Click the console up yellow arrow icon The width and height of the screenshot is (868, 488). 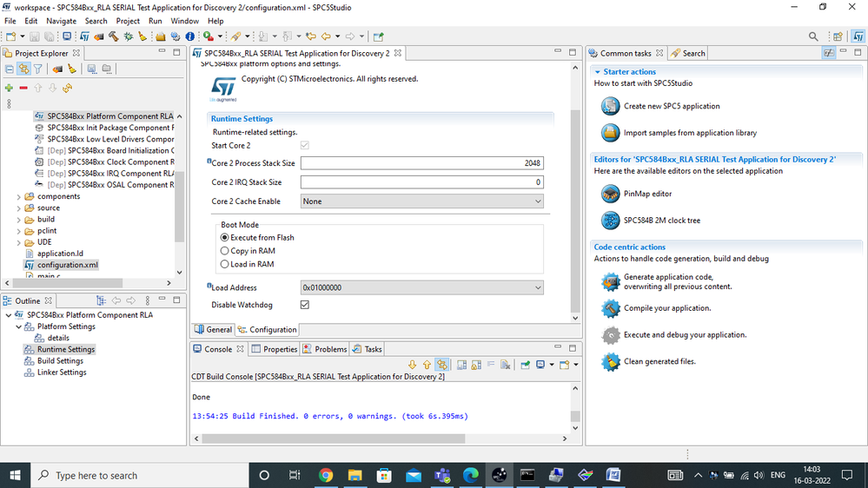(427, 365)
